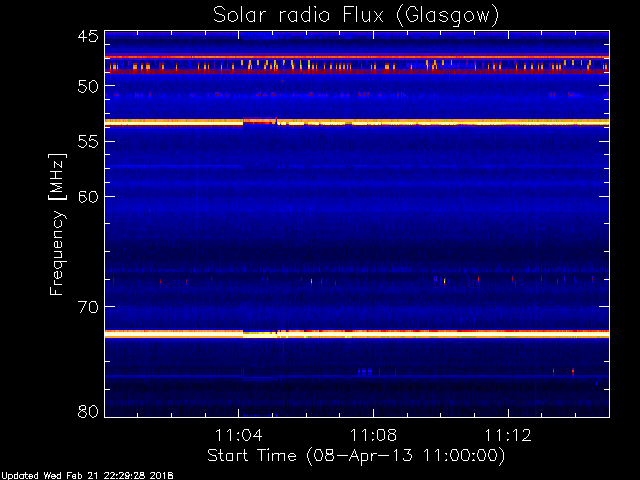
Task: Click the "Updated Wed Feb 21 22:29:28 2018" timestamp
Action: [87, 476]
